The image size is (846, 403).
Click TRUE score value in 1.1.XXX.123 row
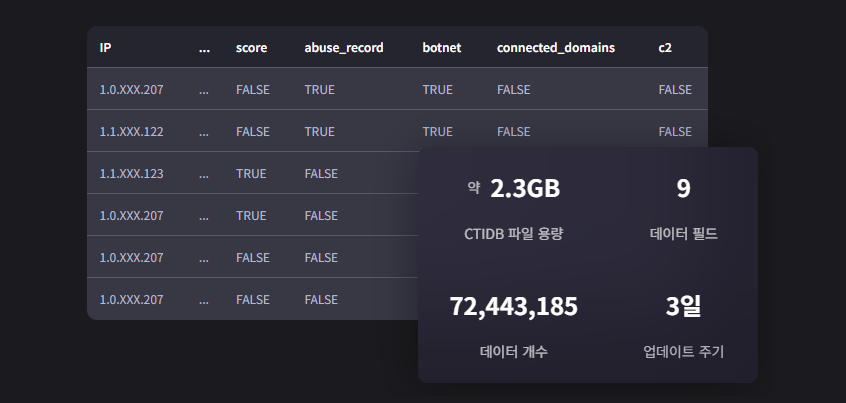coord(251,173)
